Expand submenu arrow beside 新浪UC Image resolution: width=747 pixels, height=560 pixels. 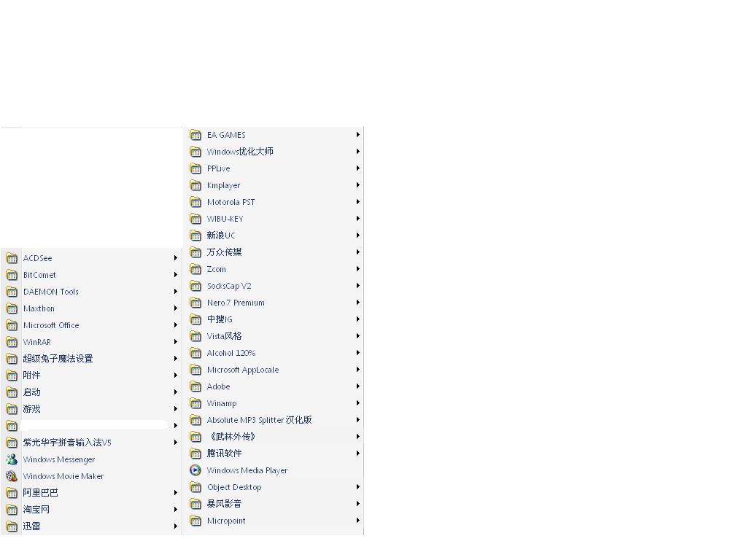(357, 236)
